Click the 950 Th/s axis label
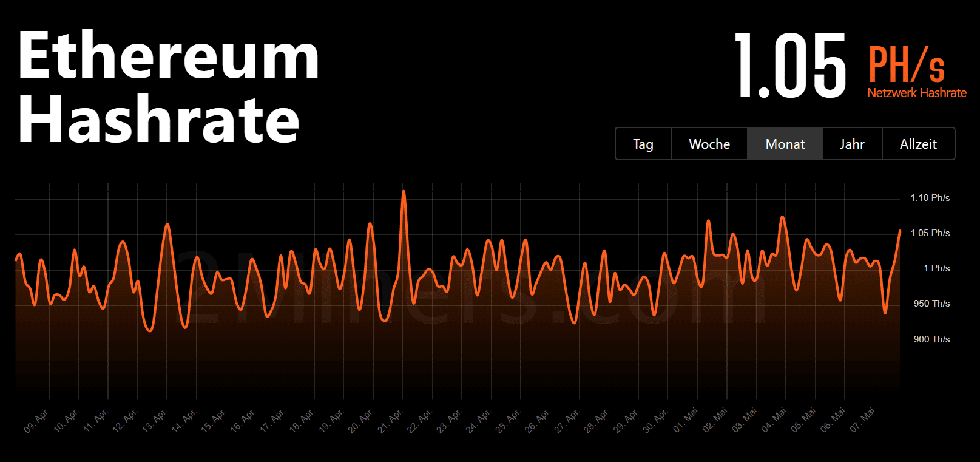The height and width of the screenshot is (462, 980). point(931,304)
